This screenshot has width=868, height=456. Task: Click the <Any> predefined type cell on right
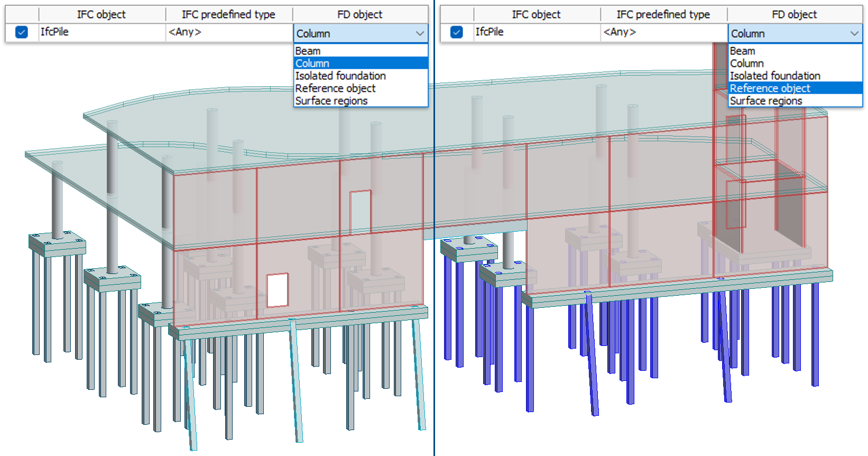(x=663, y=32)
